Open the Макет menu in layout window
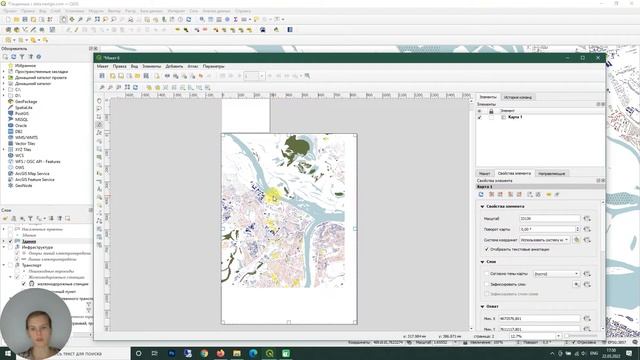Screen dimensions: 640x360 (102, 66)
